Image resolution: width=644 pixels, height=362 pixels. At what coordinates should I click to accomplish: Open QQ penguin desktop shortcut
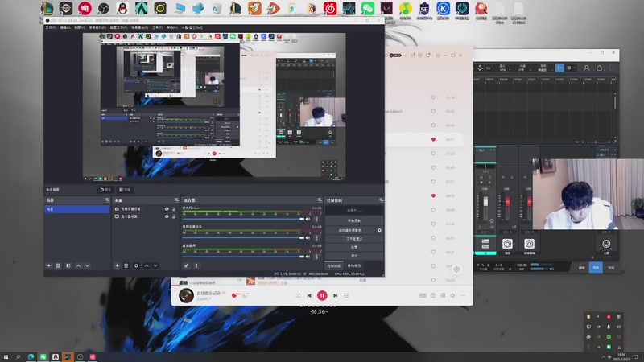(122, 8)
